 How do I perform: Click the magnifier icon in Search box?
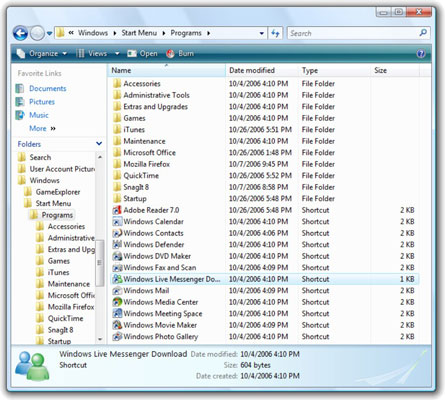coord(423,33)
